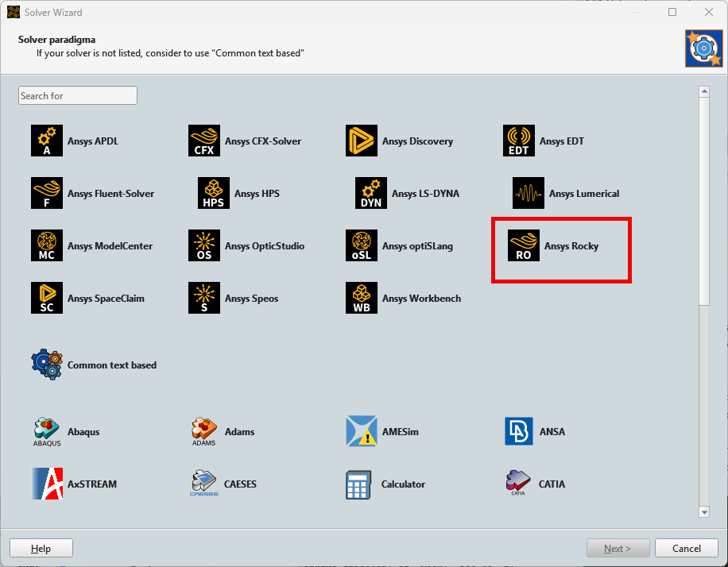
Task: Select the Common text based gears icon
Action: pos(47,364)
